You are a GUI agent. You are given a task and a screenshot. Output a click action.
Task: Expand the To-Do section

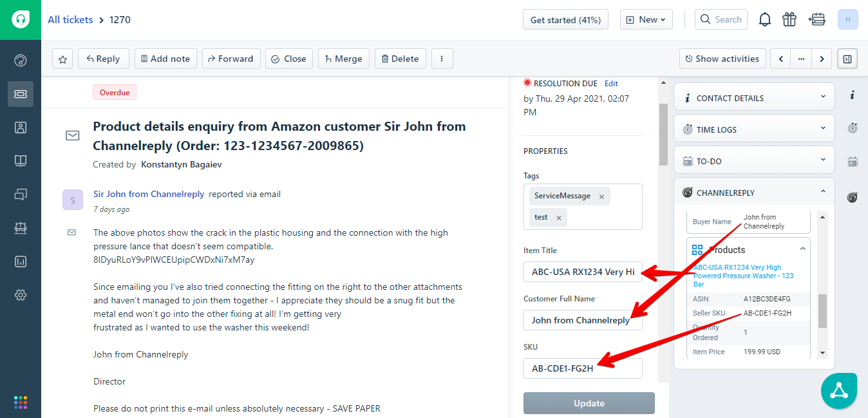pyautogui.click(x=754, y=161)
